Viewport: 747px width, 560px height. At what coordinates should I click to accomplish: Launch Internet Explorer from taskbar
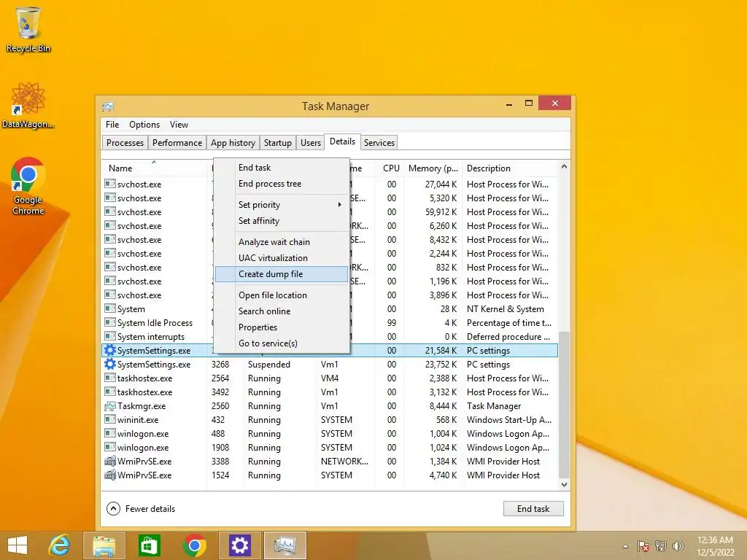[x=60, y=545]
